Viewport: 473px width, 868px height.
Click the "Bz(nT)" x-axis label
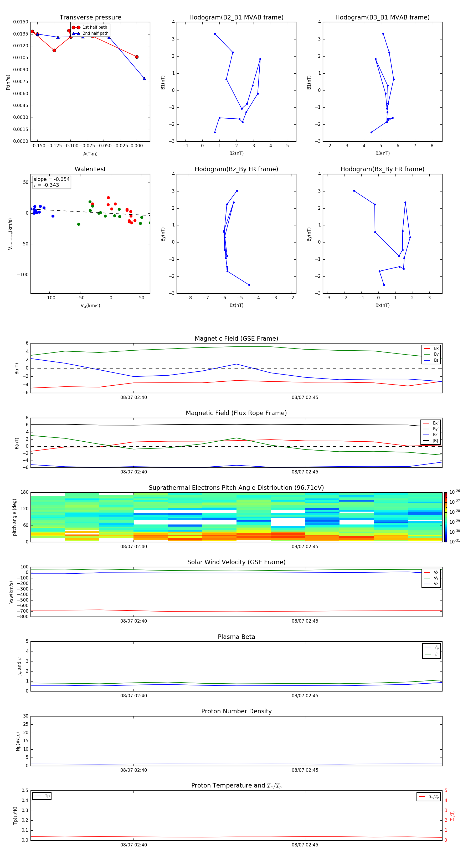click(x=236, y=306)
